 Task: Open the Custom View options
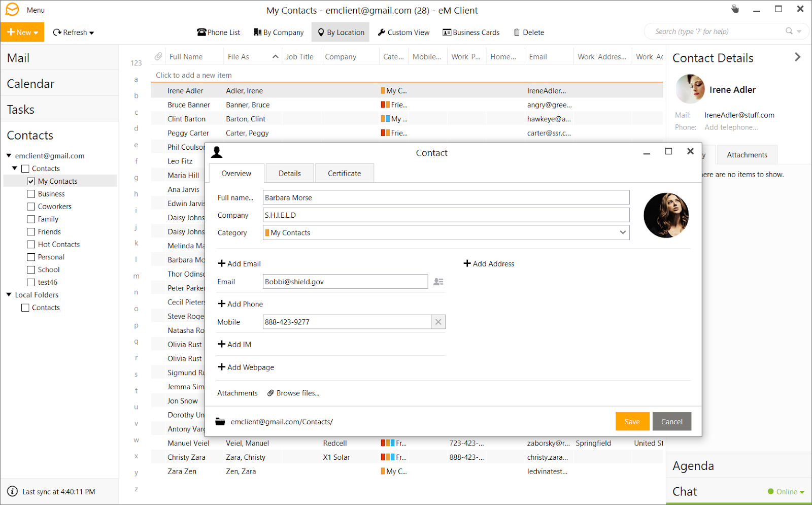[x=403, y=32]
